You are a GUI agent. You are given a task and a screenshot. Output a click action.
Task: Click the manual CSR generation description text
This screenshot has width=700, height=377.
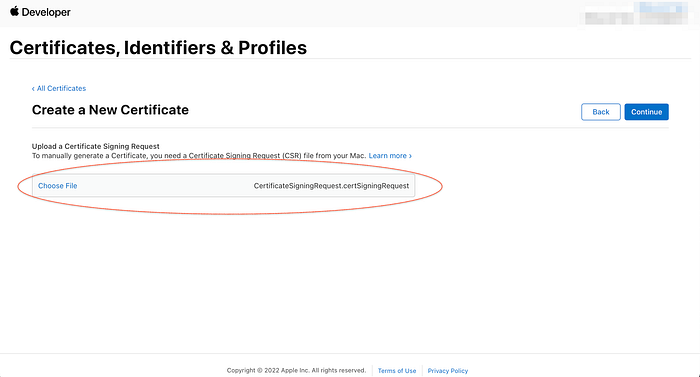[x=199, y=155]
